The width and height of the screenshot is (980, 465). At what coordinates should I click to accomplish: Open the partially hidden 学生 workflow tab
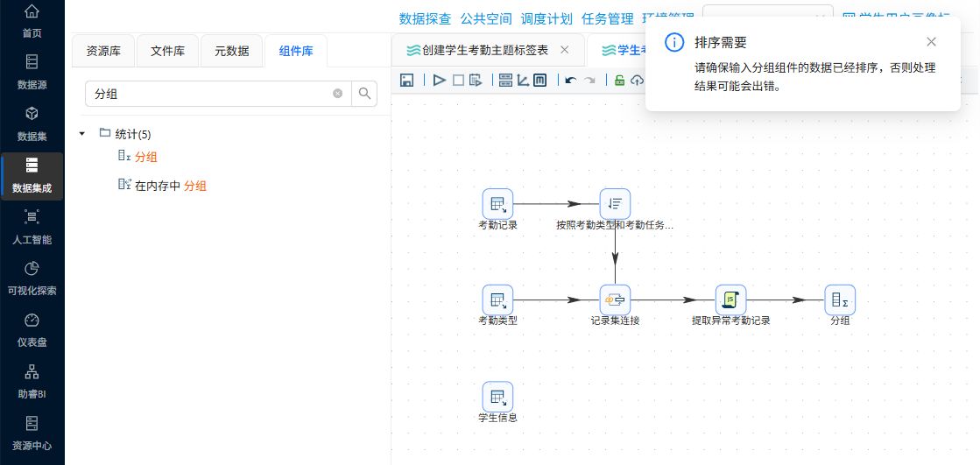pyautogui.click(x=617, y=50)
